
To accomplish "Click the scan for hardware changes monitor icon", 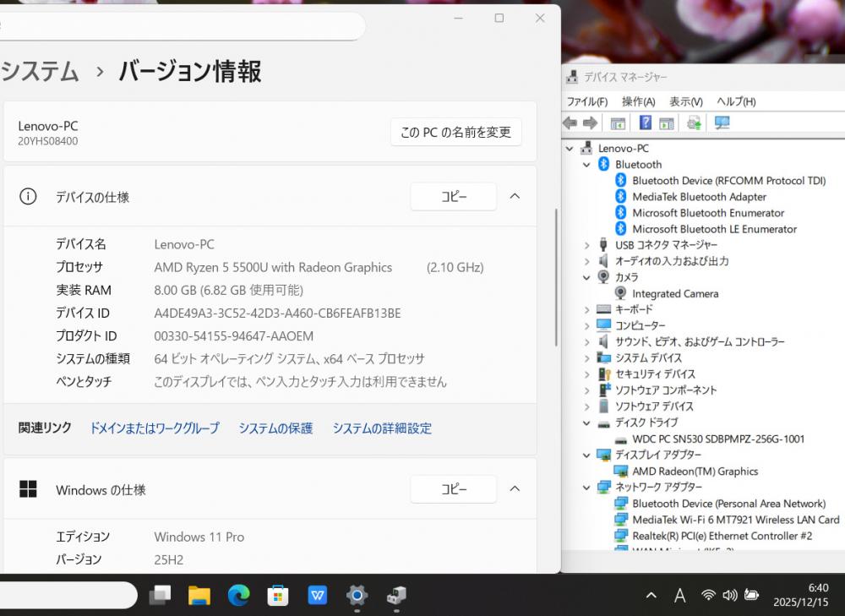I will point(722,123).
